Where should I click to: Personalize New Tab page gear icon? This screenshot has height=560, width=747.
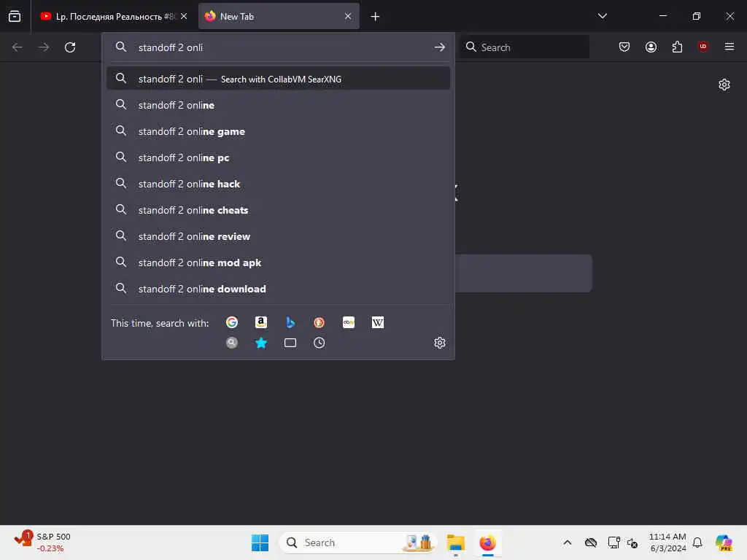point(724,85)
